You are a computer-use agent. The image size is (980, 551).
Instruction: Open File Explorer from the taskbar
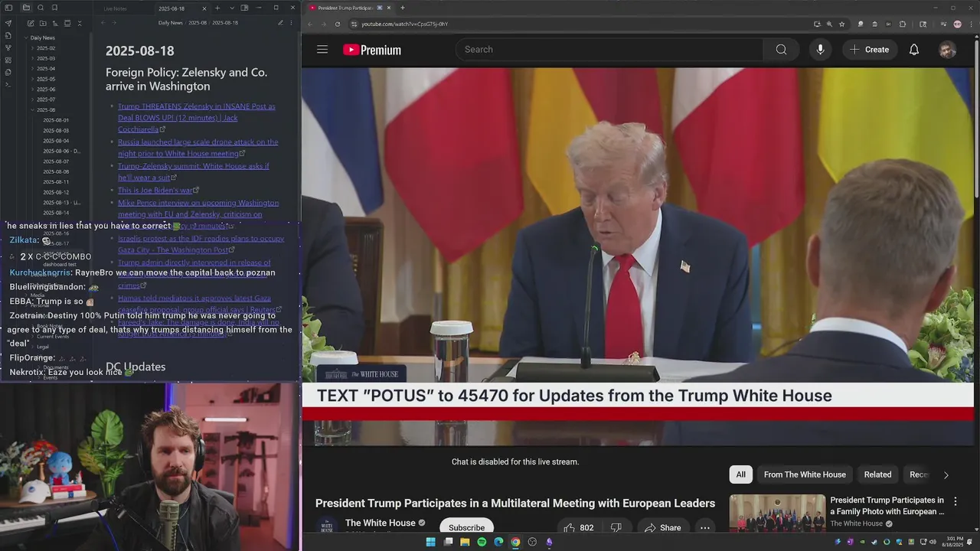tap(465, 542)
